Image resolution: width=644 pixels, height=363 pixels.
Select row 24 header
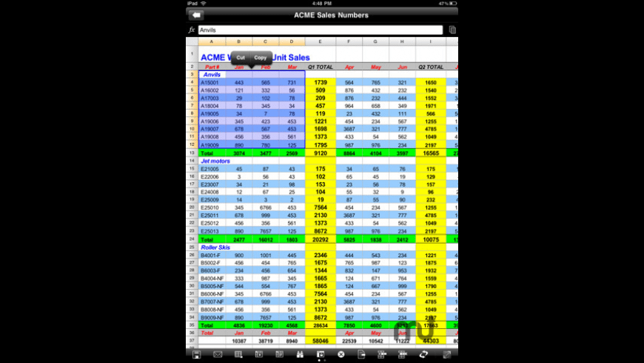coord(192,239)
